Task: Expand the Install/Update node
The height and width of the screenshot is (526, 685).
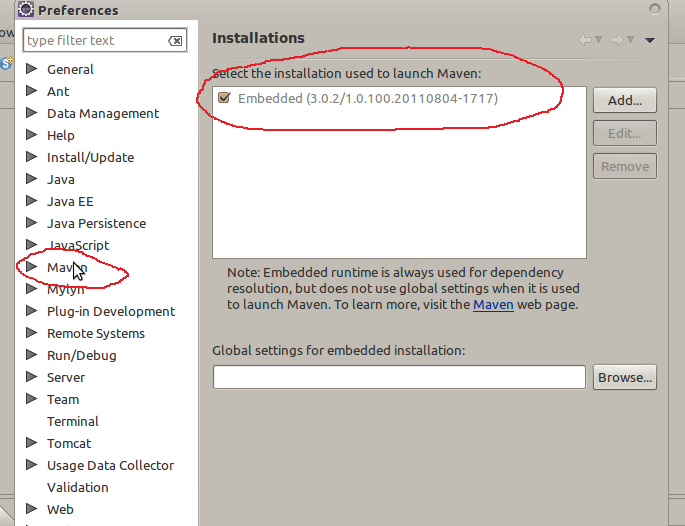Action: (31, 156)
